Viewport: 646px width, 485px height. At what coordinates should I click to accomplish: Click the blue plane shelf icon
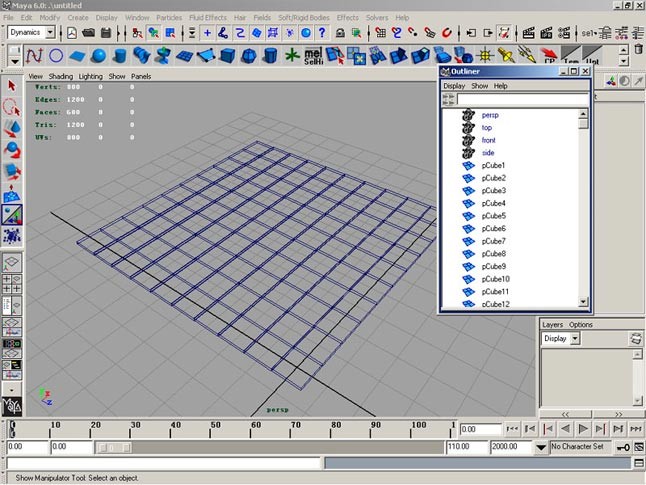pos(77,55)
